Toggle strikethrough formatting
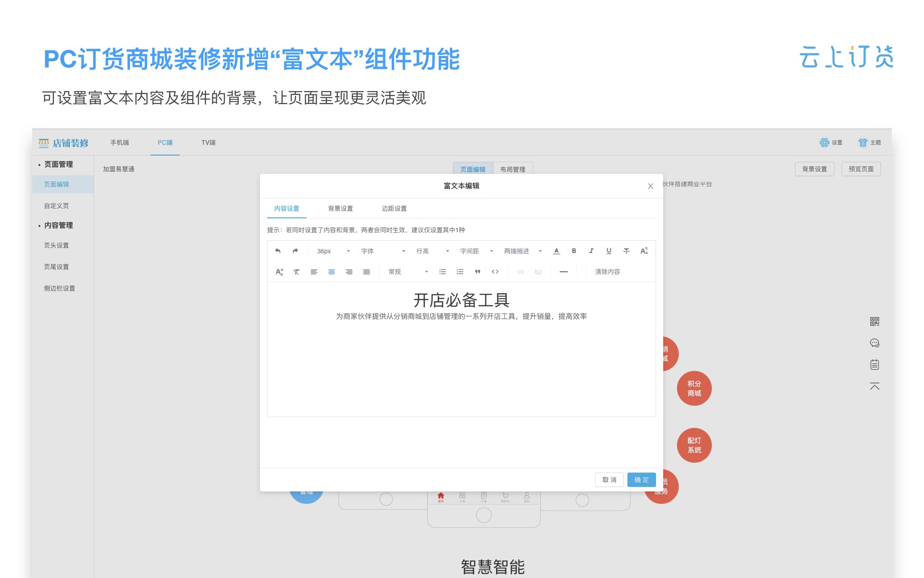 (x=626, y=251)
